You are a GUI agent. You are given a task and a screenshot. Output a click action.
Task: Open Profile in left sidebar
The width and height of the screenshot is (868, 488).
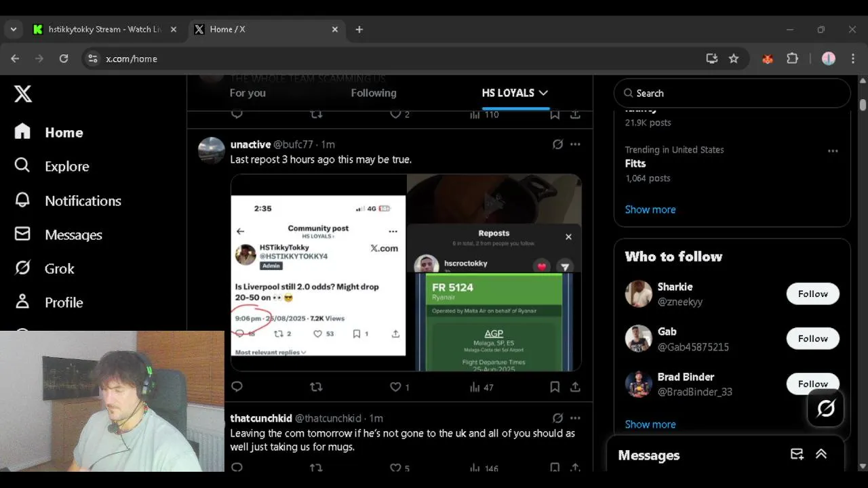click(49, 302)
